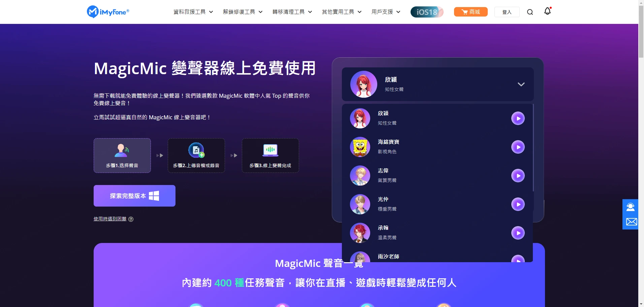Play the 光仲 voice preview
644x307 pixels.
click(x=518, y=204)
